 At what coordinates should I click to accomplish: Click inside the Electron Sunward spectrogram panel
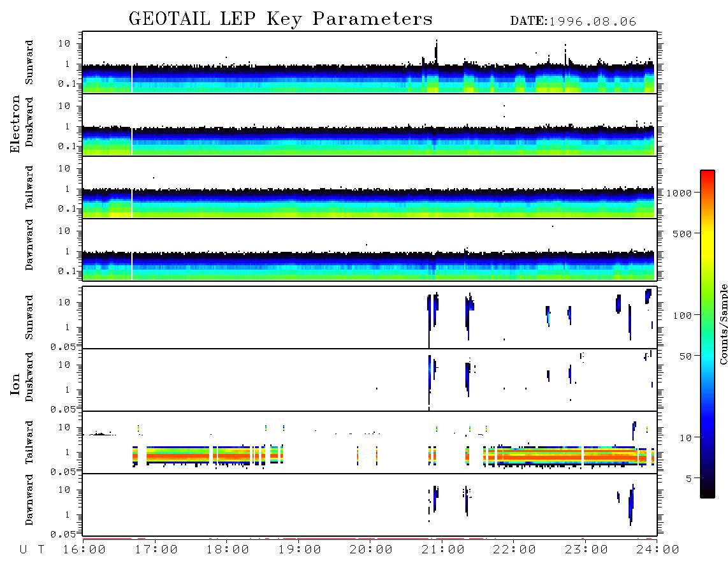tap(370, 62)
